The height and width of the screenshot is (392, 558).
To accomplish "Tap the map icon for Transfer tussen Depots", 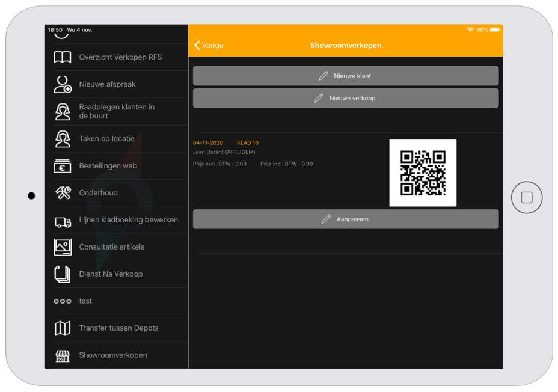I will pyautogui.click(x=63, y=328).
